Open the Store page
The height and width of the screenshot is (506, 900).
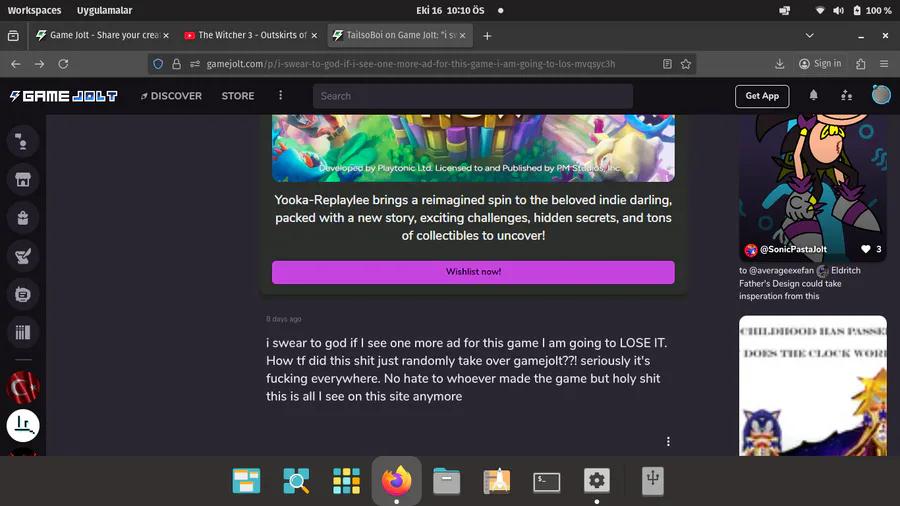[x=238, y=96]
